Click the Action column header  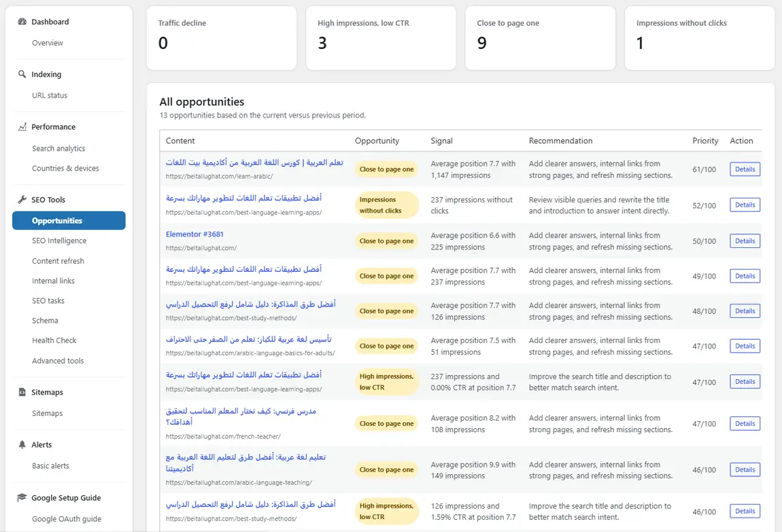pyautogui.click(x=741, y=141)
